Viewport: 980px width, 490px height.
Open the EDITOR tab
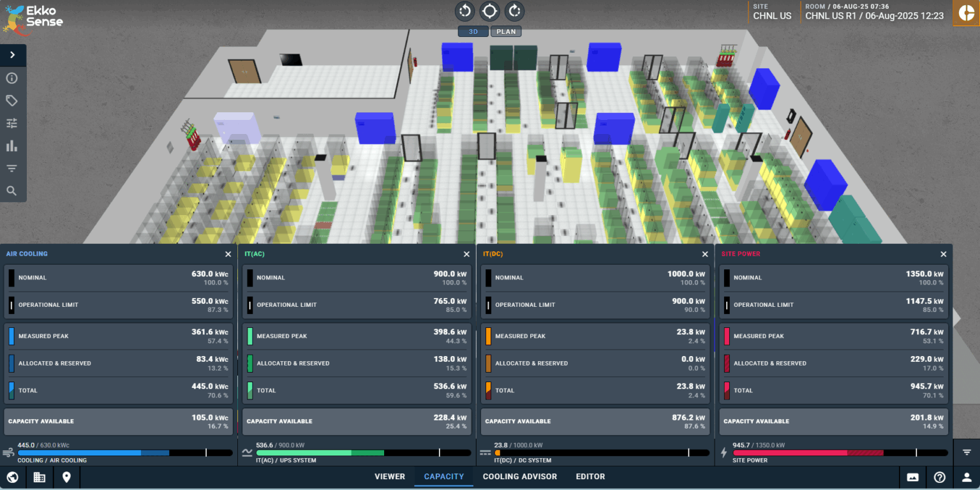[590, 477]
